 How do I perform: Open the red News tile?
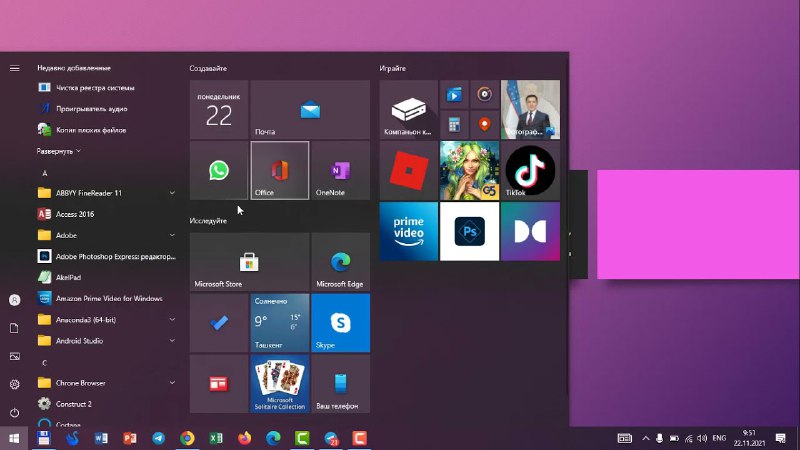coord(219,384)
